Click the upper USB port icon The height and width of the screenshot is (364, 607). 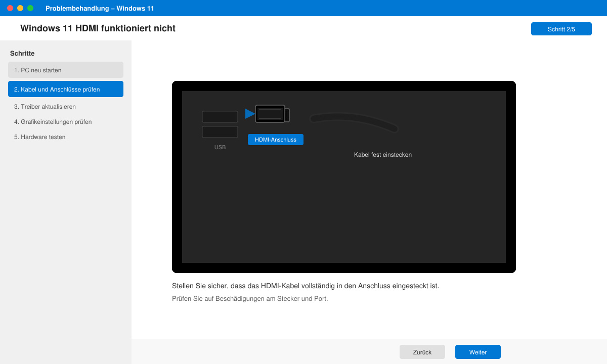pos(220,117)
